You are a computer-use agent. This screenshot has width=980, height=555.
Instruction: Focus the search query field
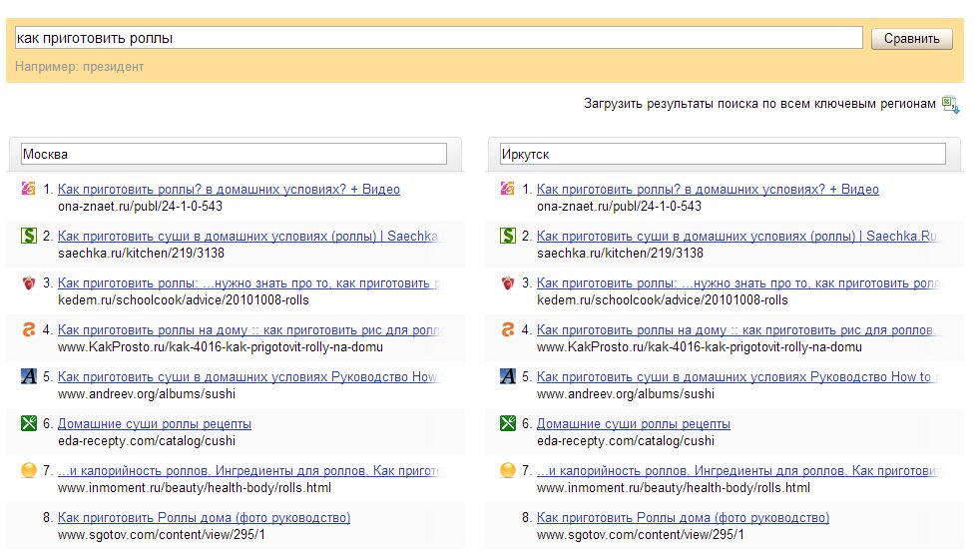(438, 38)
